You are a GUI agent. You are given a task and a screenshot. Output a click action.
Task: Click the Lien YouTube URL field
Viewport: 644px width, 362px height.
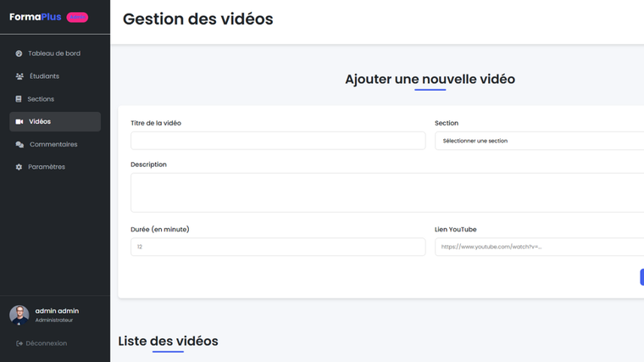pyautogui.click(x=540, y=247)
